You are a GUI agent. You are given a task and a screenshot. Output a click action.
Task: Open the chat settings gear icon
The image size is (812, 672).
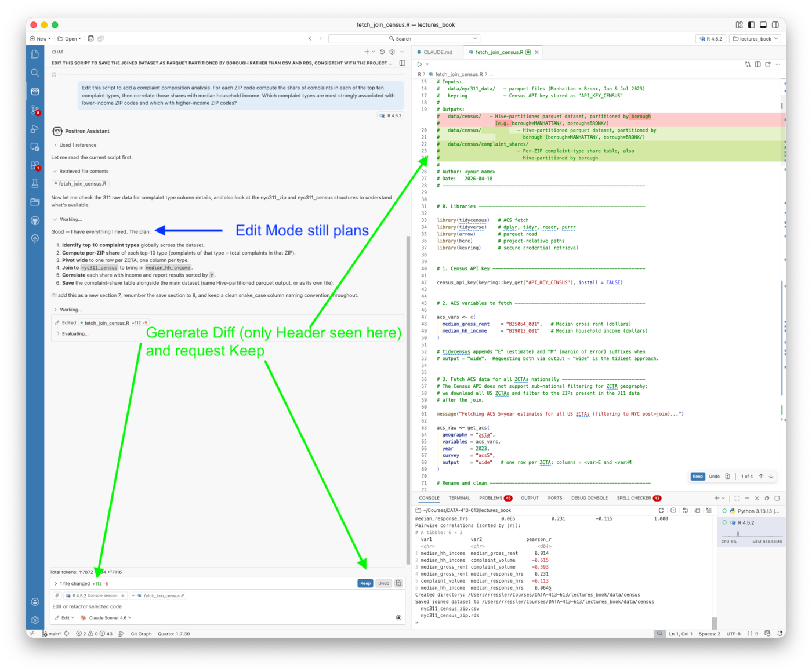click(392, 52)
